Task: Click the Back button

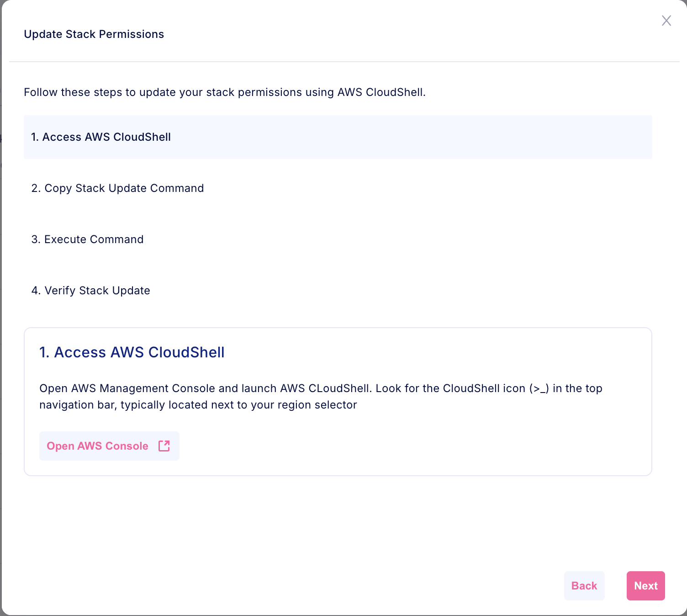Action: pyautogui.click(x=584, y=586)
